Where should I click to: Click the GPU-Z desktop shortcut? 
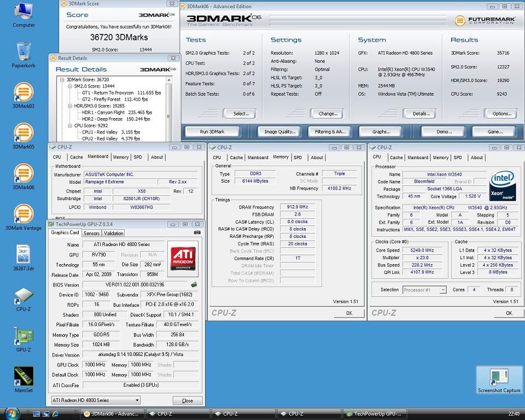coord(23,336)
